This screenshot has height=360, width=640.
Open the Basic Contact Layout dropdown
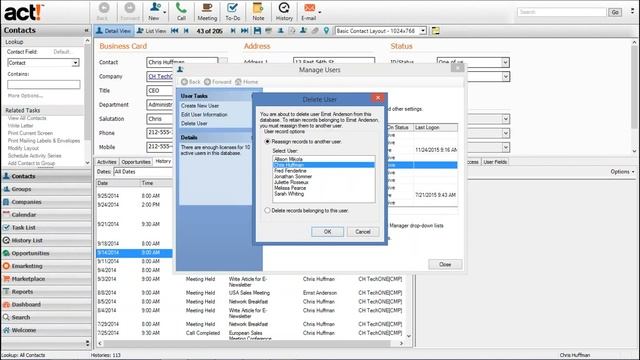[423, 31]
